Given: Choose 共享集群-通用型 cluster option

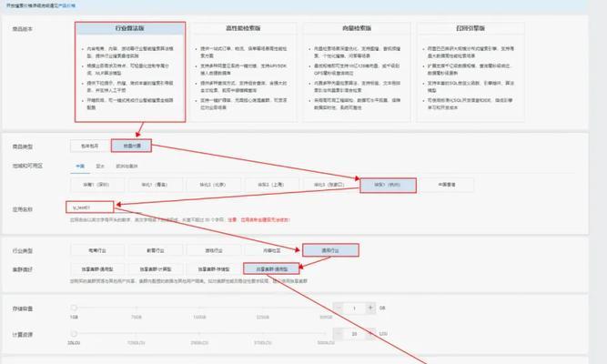Looking at the screenshot, I should click(x=271, y=268).
